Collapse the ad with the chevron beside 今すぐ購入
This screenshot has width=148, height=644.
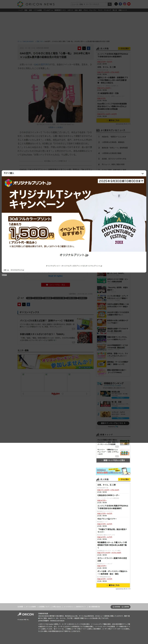pos(142,173)
